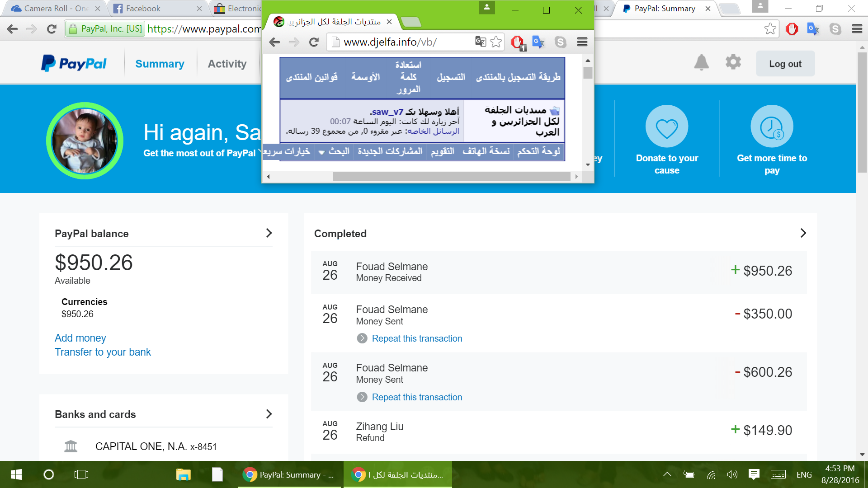Switch to the Summary tab in PayPal

[x=160, y=64]
